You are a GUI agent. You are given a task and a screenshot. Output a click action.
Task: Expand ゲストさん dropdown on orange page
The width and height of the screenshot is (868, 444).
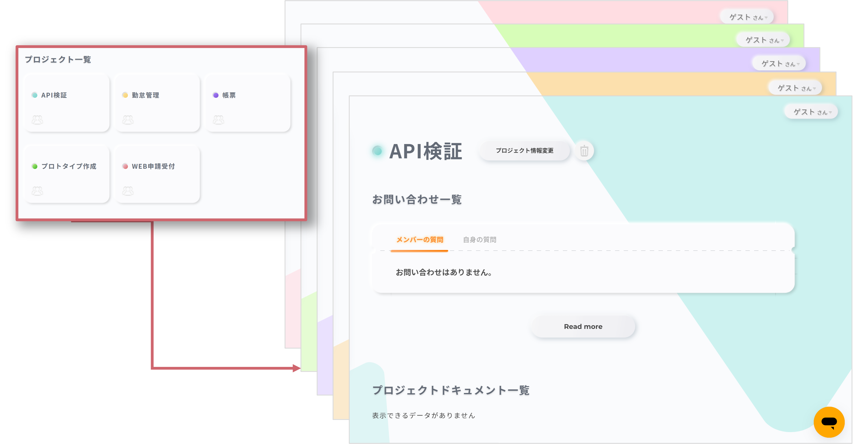point(796,88)
